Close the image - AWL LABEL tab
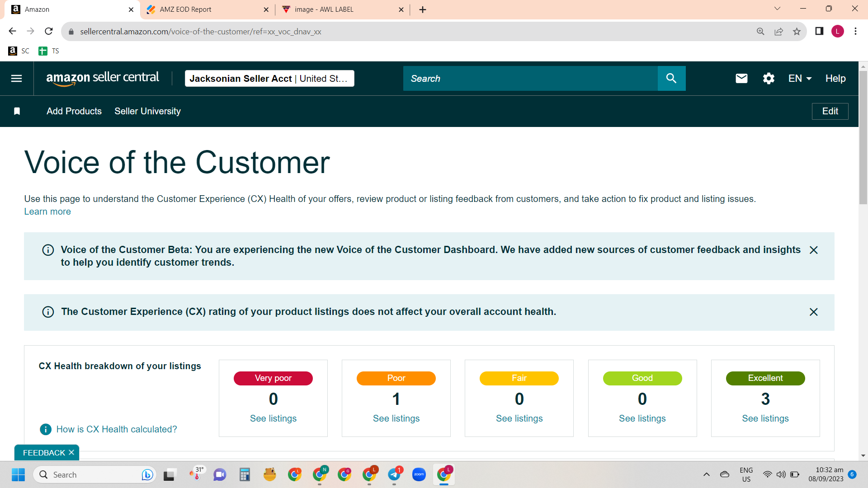868x488 pixels. coord(401,9)
